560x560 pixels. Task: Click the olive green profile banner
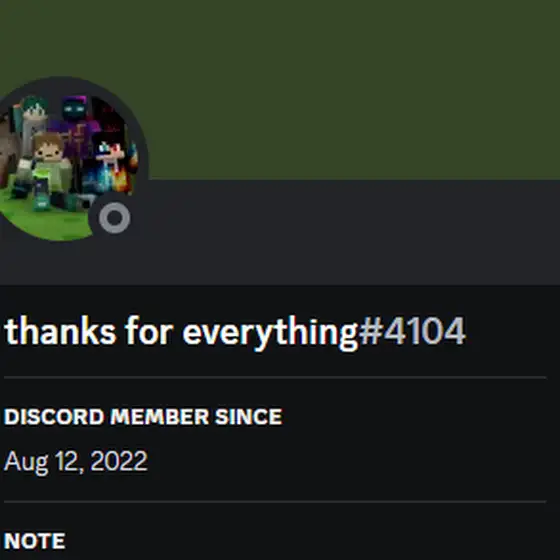click(280, 89)
